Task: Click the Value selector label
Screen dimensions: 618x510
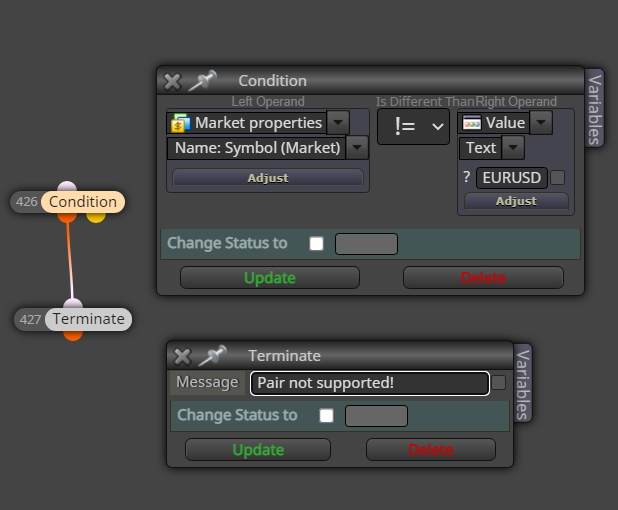Action: tap(505, 123)
